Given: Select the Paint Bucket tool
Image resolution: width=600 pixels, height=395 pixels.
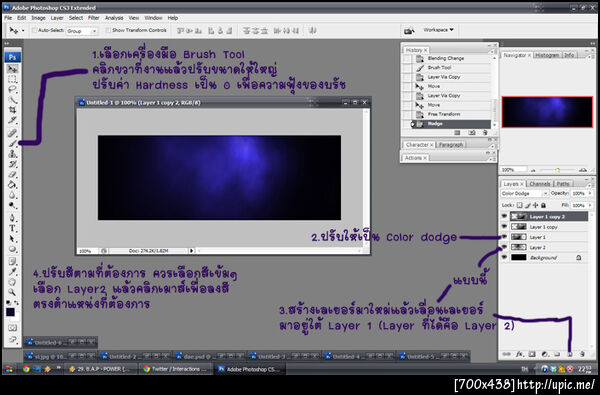Looking at the screenshot, I should (x=13, y=185).
